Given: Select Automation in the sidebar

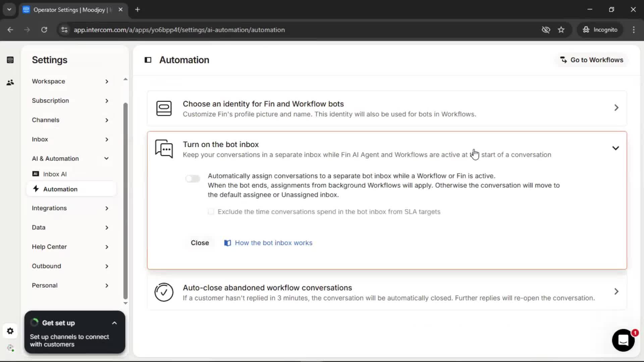Looking at the screenshot, I should (71, 189).
